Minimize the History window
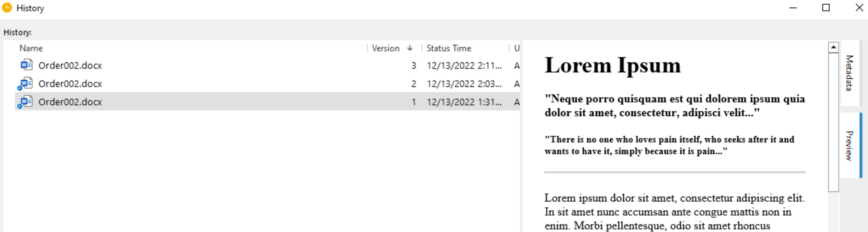 tap(793, 7)
